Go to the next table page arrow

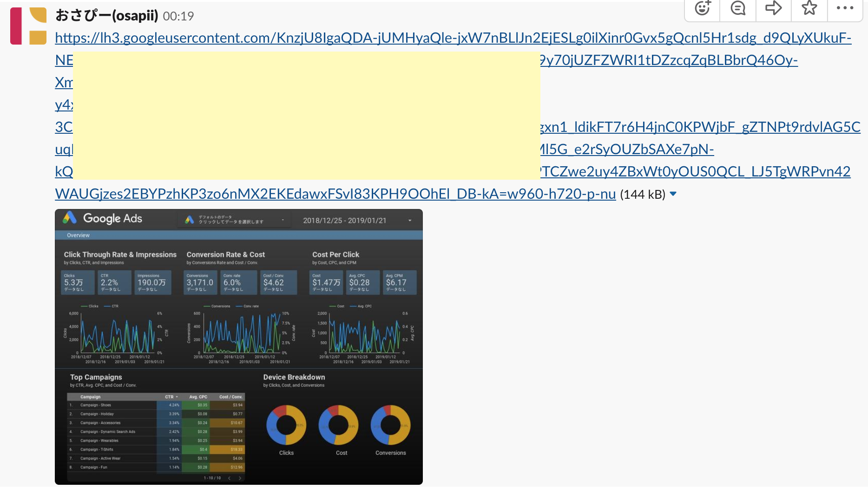tap(240, 478)
